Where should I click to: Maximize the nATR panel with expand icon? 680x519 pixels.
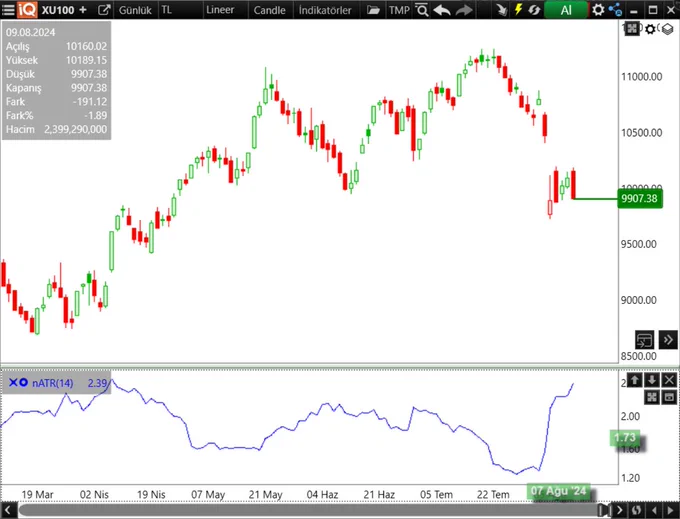pyautogui.click(x=652, y=397)
